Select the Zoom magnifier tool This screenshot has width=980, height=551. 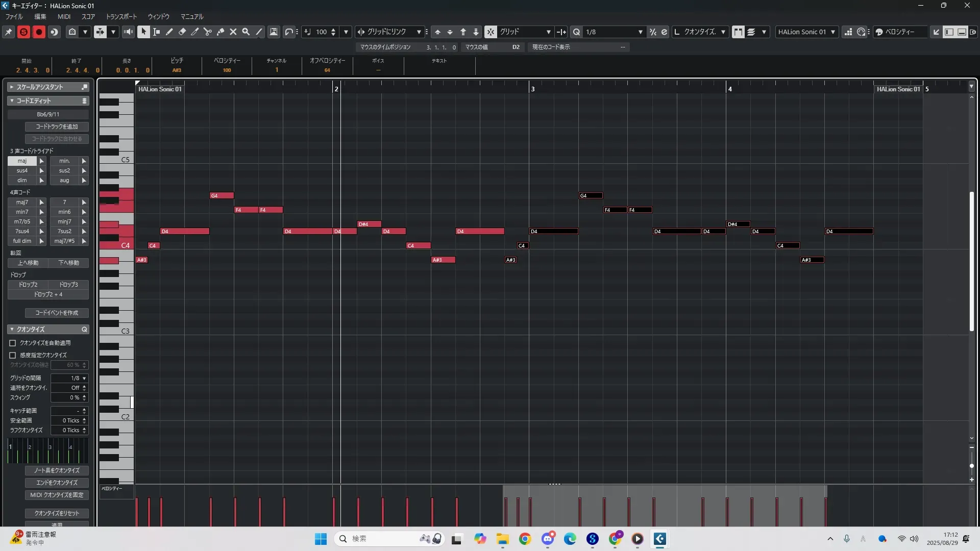(x=246, y=32)
